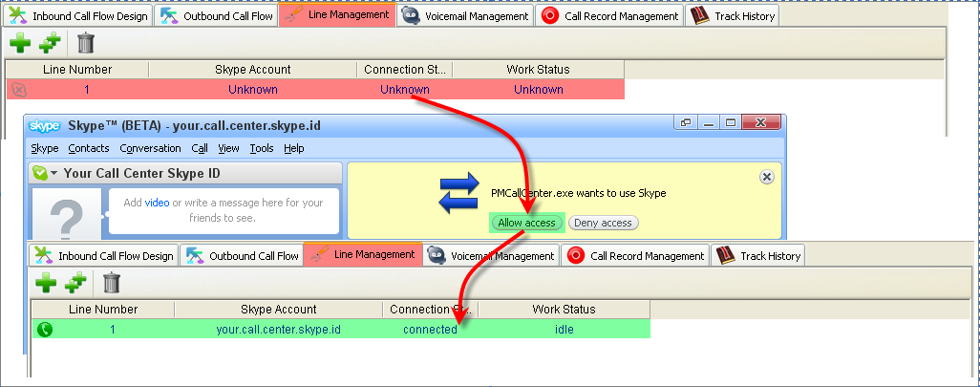The image size is (980, 387).
Task: Click upper table Connection Status column header
Action: [x=404, y=70]
